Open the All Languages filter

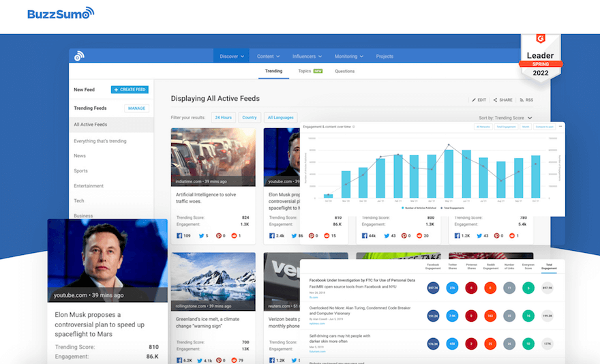tap(280, 117)
